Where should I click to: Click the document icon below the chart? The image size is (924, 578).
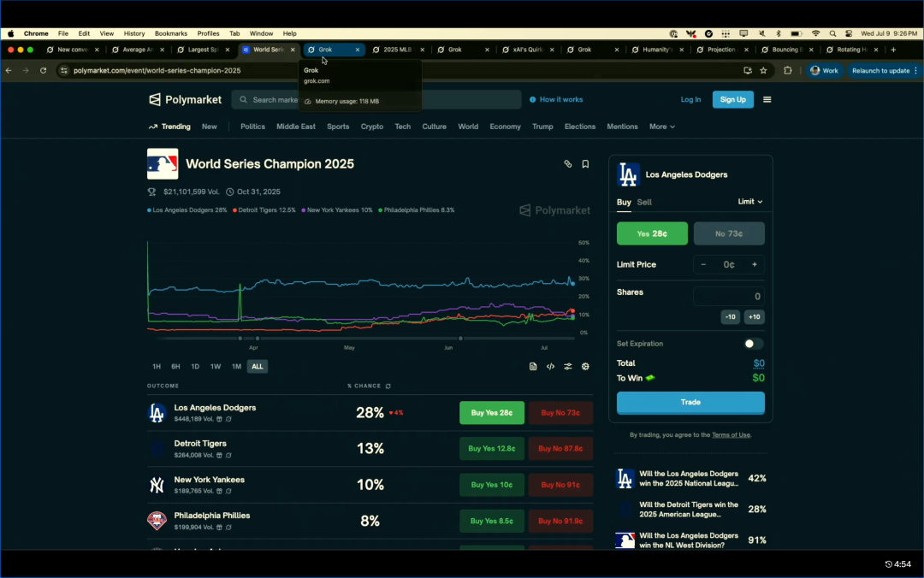coord(533,367)
